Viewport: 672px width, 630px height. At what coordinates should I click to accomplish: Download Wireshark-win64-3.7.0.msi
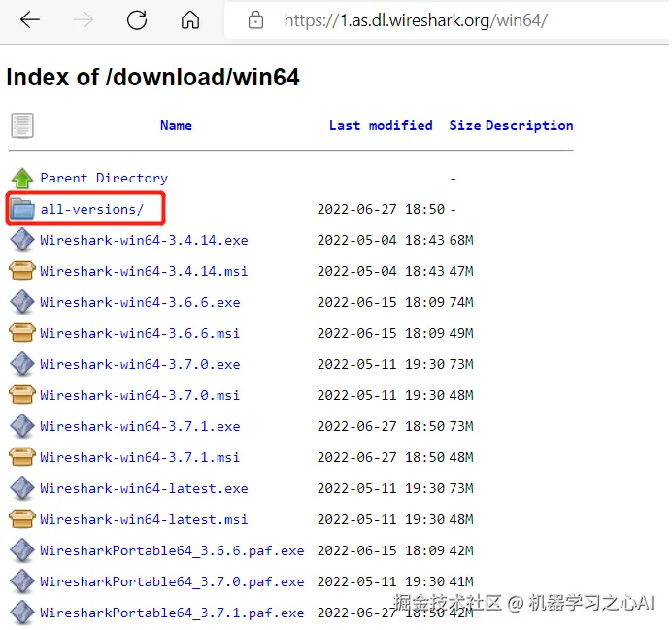140,395
